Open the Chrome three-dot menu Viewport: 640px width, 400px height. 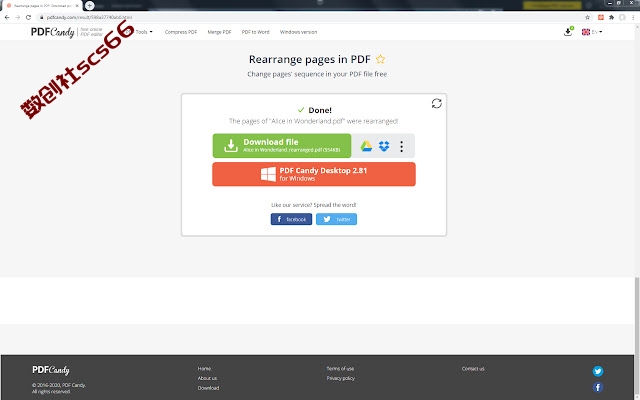(633, 17)
